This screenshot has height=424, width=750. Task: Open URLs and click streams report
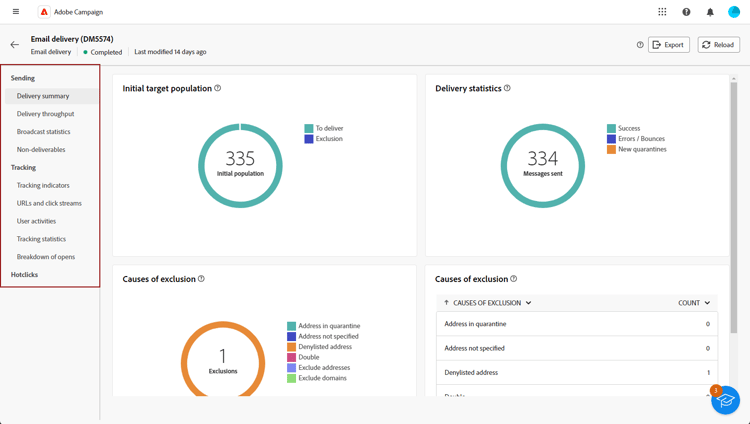coord(49,203)
